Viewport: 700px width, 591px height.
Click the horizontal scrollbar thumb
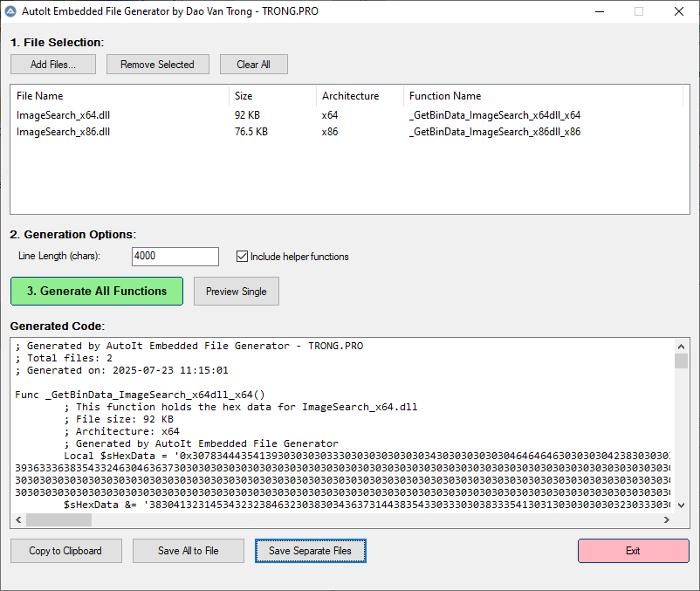59,519
